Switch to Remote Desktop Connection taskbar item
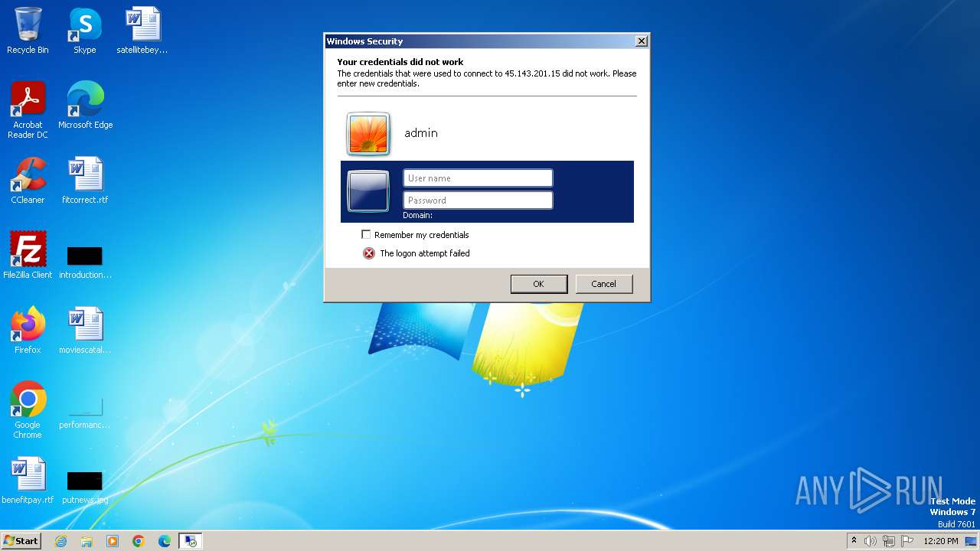The height and width of the screenshot is (551, 980). [x=190, y=541]
